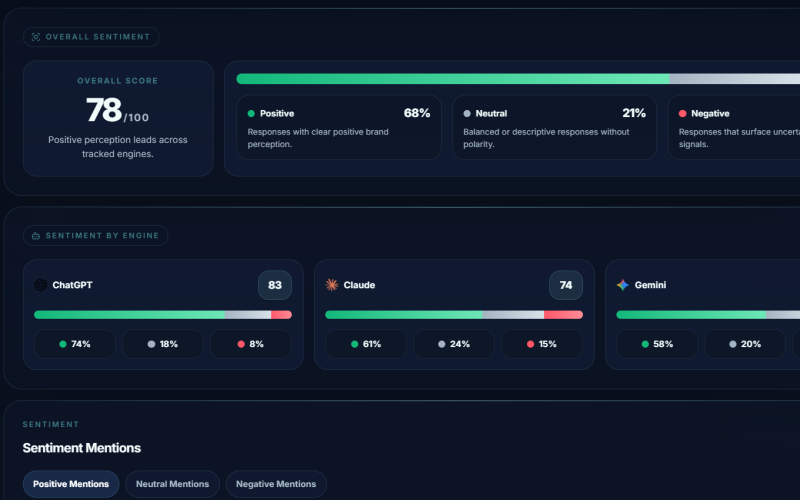Click the overall sentiment distribution bar
Image resolution: width=800 pixels, height=500 pixels.
point(518,79)
